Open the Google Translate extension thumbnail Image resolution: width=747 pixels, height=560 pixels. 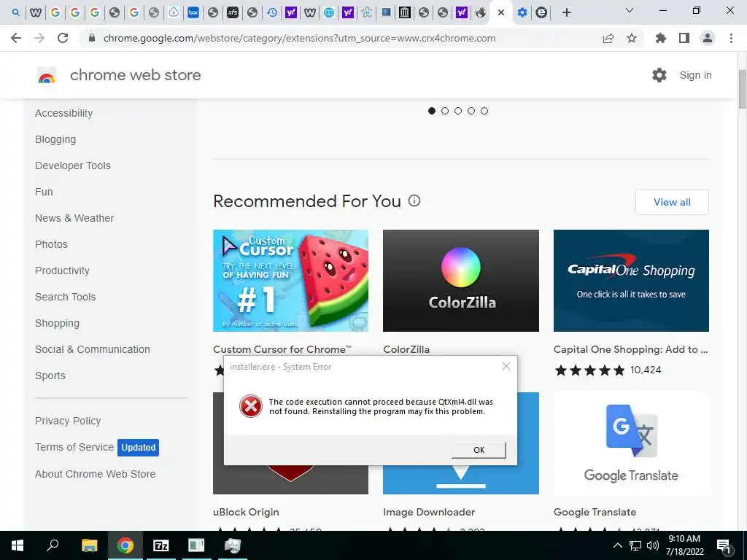coord(631,443)
